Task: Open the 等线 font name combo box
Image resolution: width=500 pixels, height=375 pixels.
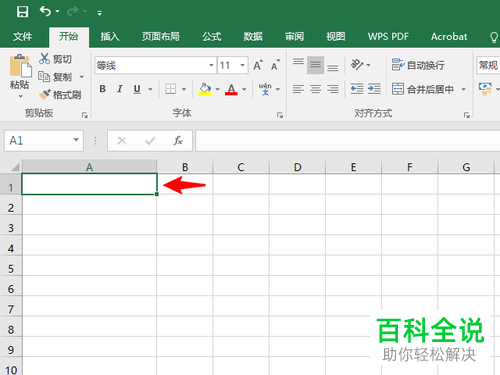Action: (x=155, y=65)
